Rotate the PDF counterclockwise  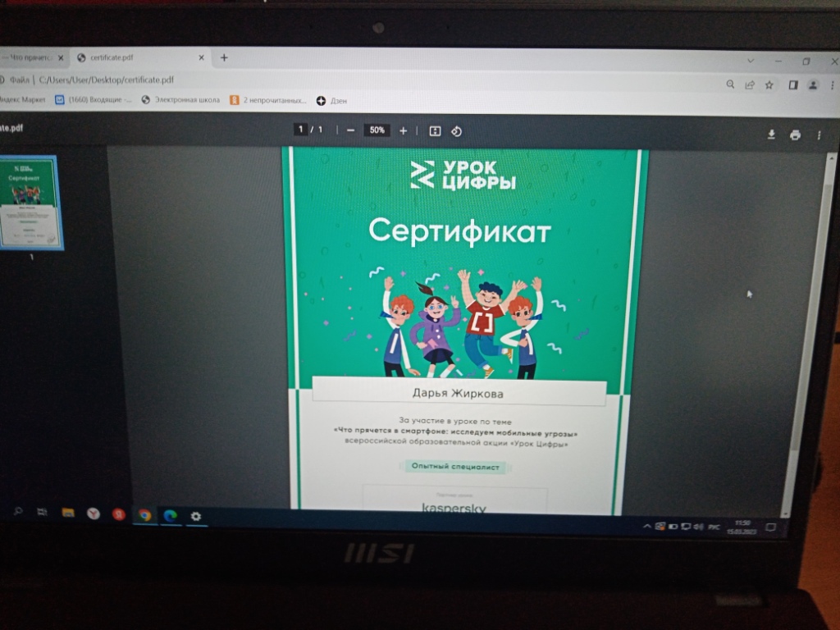(x=456, y=131)
